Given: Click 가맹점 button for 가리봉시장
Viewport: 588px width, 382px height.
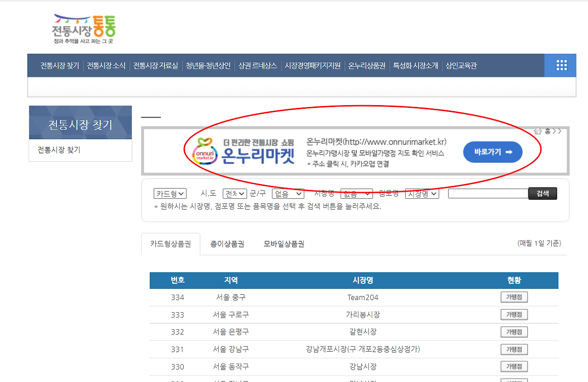Looking at the screenshot, I should click(514, 315).
